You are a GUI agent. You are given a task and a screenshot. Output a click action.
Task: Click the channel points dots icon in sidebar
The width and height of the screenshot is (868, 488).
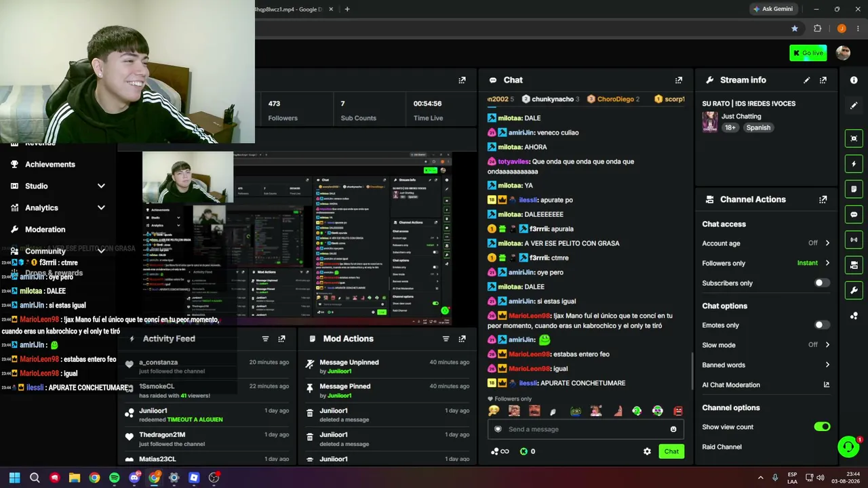(x=854, y=316)
